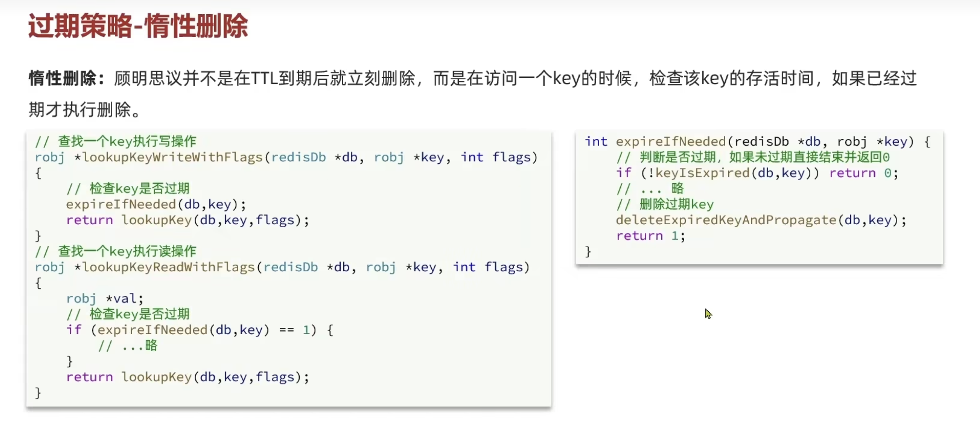This screenshot has width=980, height=437.
Task: Click the comment 检查key是否过期
Action: 128,188
